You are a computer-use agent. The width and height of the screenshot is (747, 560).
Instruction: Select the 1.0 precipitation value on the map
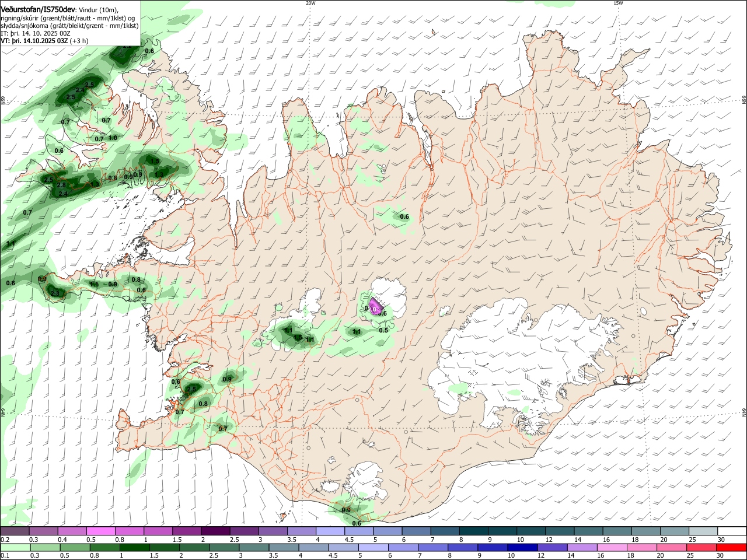click(113, 138)
